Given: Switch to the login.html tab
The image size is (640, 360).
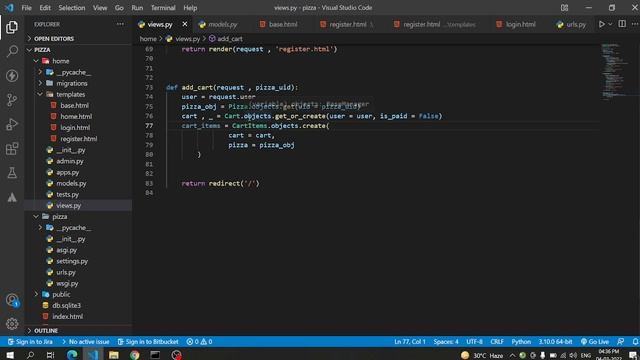Looking at the screenshot, I should tap(520, 24).
